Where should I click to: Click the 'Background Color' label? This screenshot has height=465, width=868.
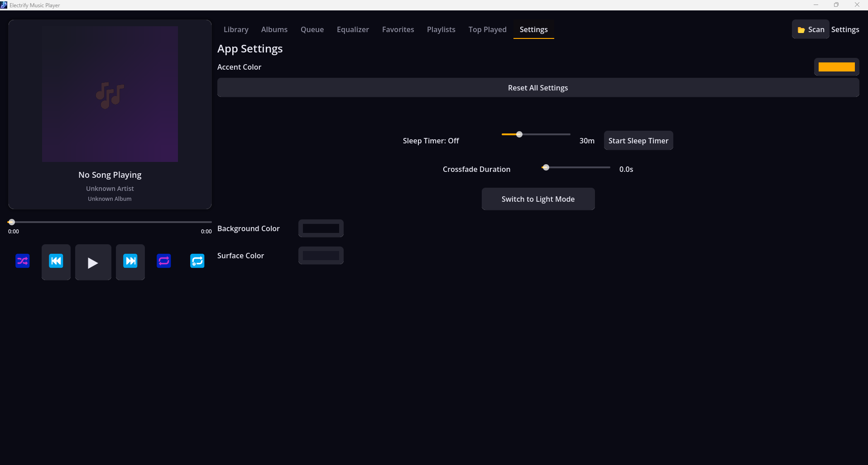[249, 228]
